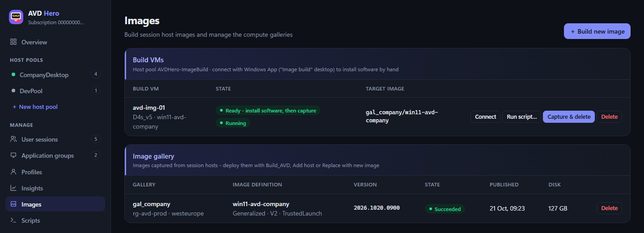The image size is (644, 233).
Task: Click the Image gallery section heading
Action: click(x=153, y=156)
